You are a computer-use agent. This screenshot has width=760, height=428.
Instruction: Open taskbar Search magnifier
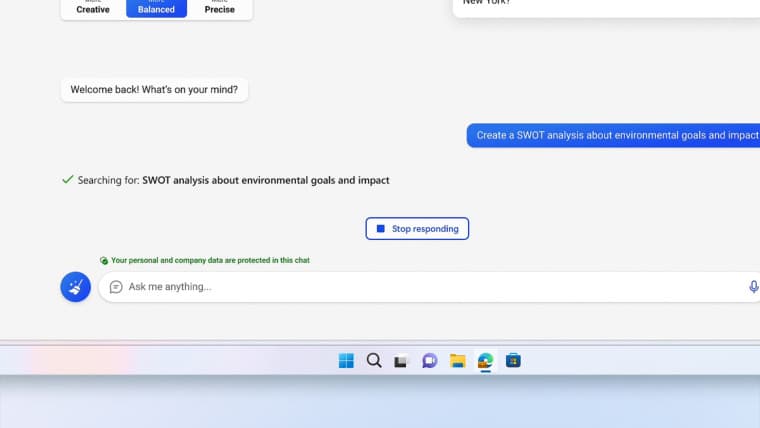point(374,361)
